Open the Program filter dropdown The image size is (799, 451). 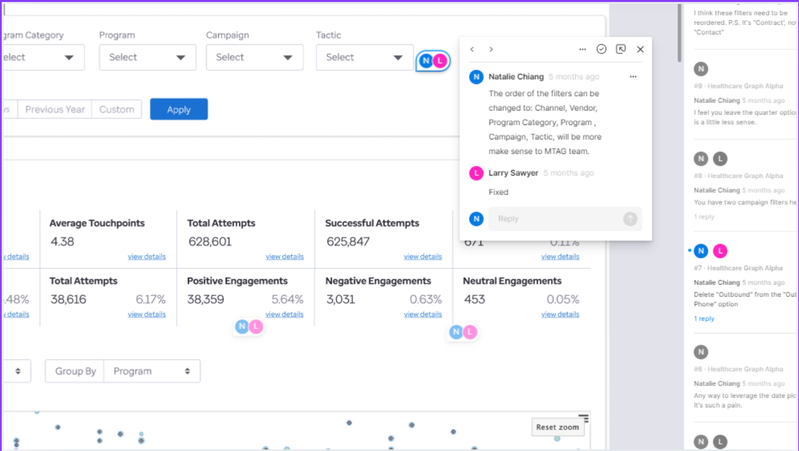click(x=148, y=57)
